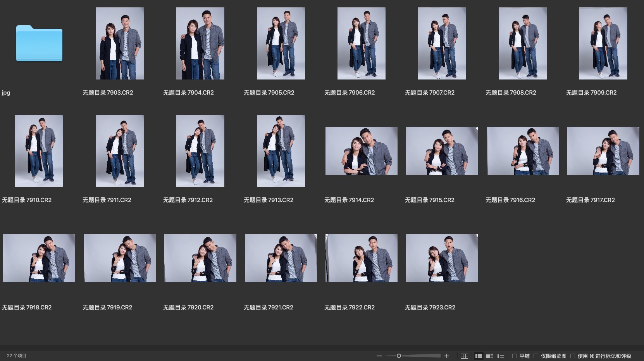Enable the 平铺 checkbox
Screen dimensions: 644x361
coord(515,356)
